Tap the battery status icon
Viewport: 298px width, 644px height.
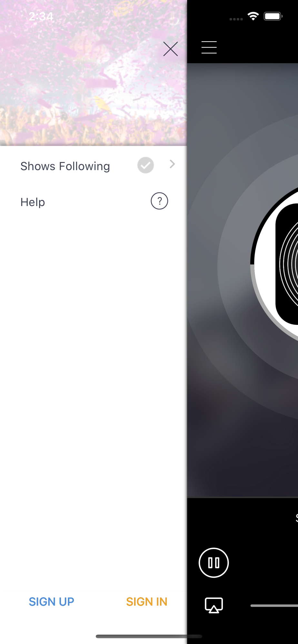(273, 16)
